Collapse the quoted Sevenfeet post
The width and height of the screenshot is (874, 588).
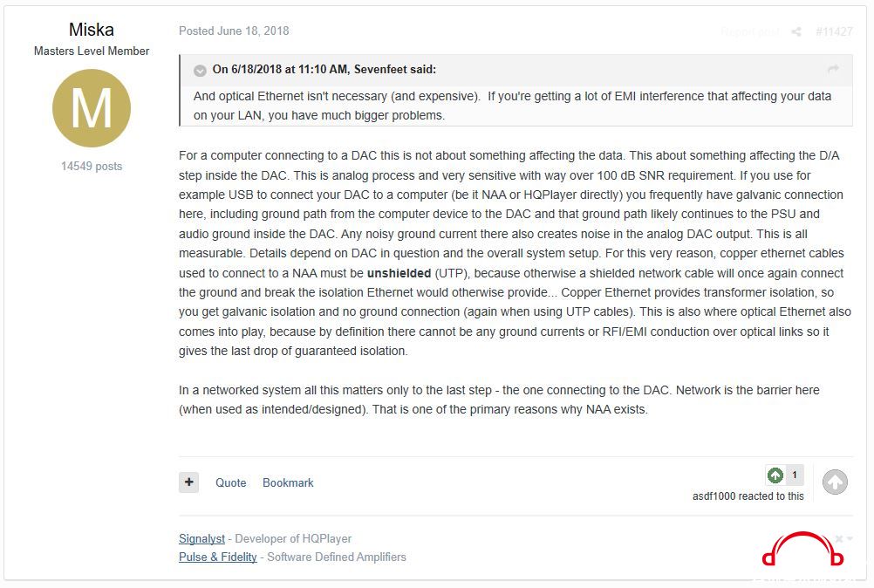200,70
